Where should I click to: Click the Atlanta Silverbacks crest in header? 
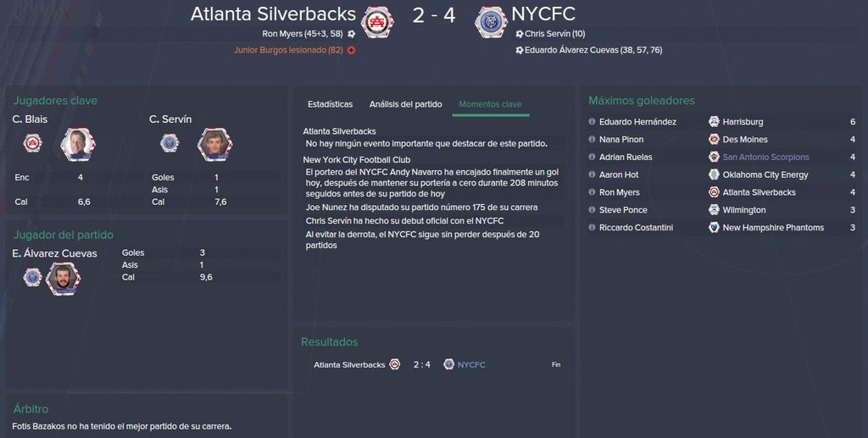pos(377,22)
